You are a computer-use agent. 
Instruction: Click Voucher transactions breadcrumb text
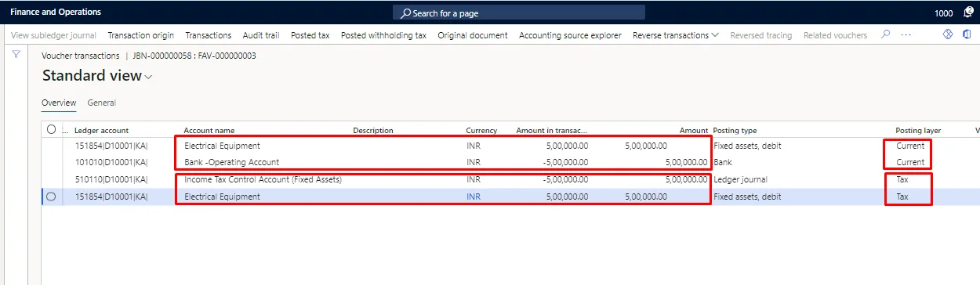click(80, 56)
